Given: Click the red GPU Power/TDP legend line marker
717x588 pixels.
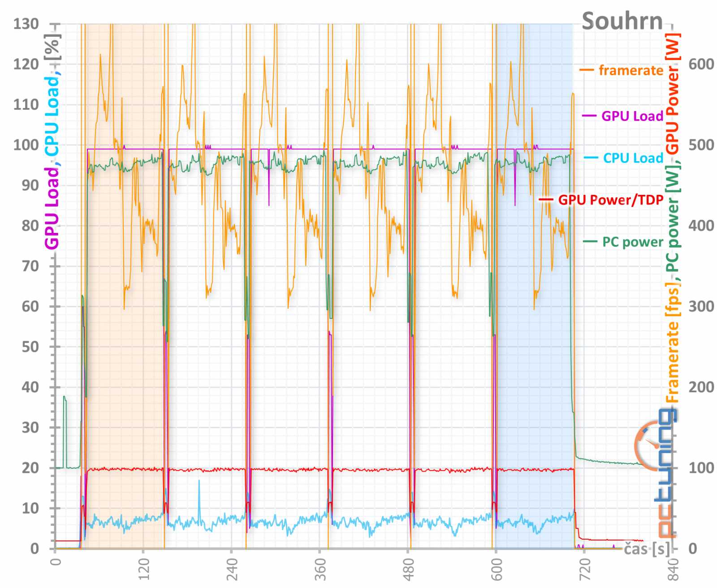Looking at the screenshot, I should pyautogui.click(x=546, y=200).
